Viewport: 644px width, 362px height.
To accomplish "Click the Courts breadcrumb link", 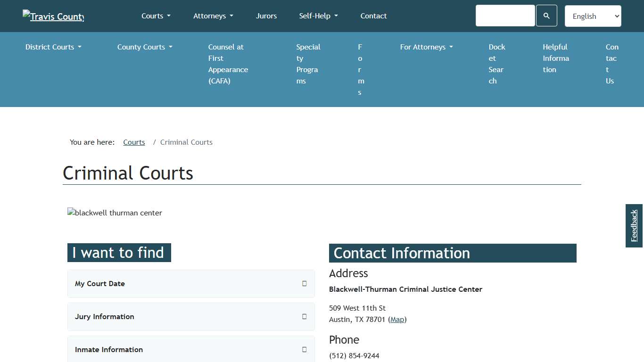I will pyautogui.click(x=134, y=142).
